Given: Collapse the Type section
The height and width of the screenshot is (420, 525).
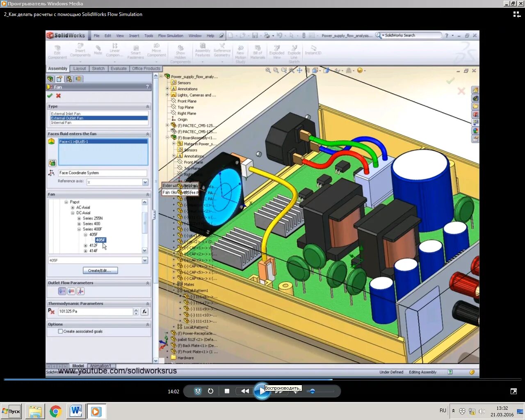Looking at the screenshot, I should pos(148,107).
